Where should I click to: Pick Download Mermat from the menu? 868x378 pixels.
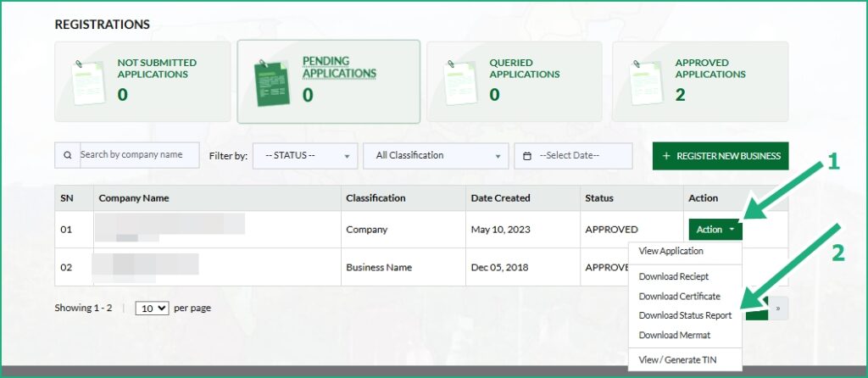pyautogui.click(x=674, y=335)
